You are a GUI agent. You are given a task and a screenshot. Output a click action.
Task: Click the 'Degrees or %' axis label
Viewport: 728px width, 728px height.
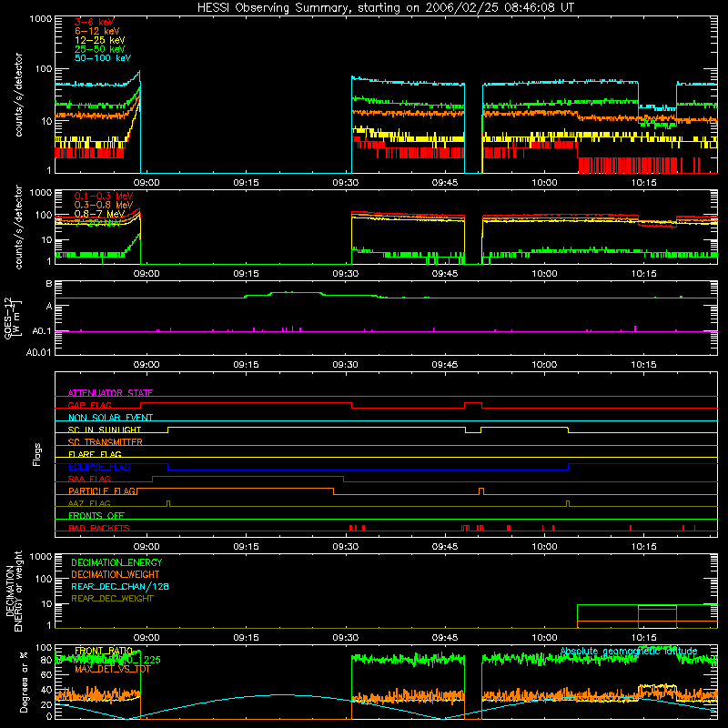click(24, 682)
